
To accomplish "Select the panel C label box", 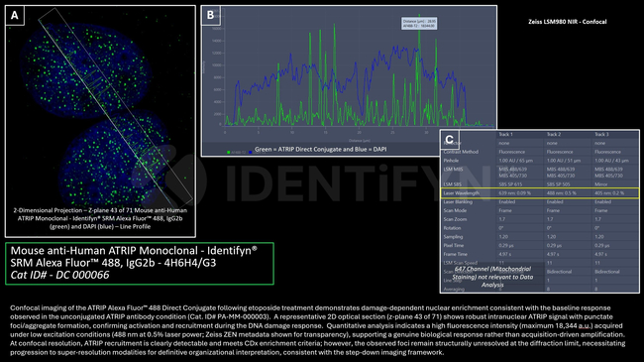I will (450, 140).
